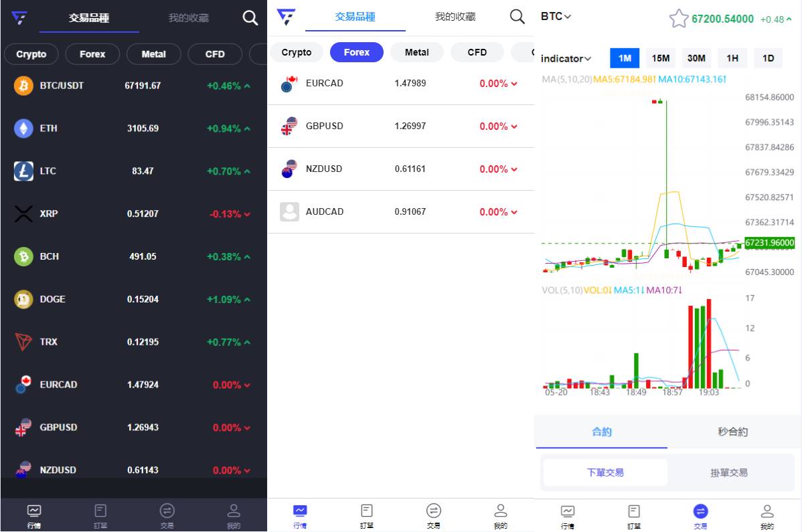
Task: Open profile icon in dark bottom bar
Action: click(233, 512)
